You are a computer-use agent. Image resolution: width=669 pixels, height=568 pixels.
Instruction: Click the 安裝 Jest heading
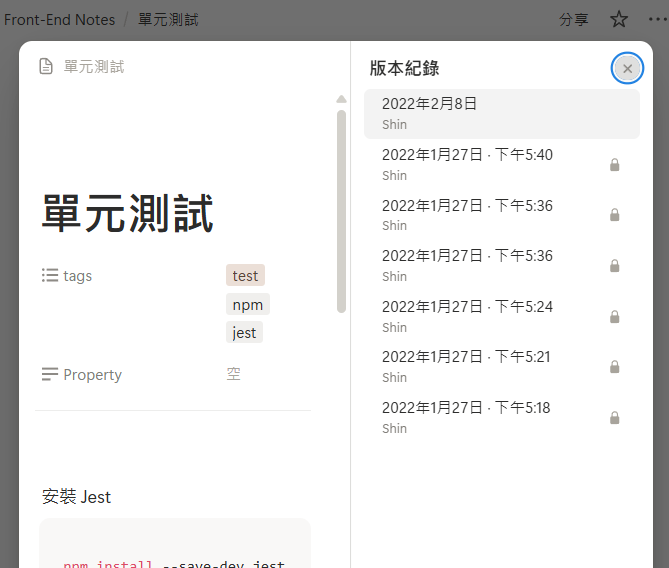click(76, 497)
